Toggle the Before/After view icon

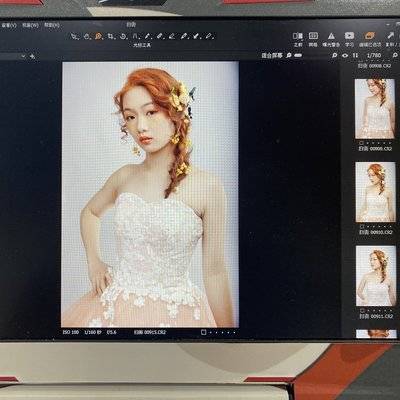(298, 36)
